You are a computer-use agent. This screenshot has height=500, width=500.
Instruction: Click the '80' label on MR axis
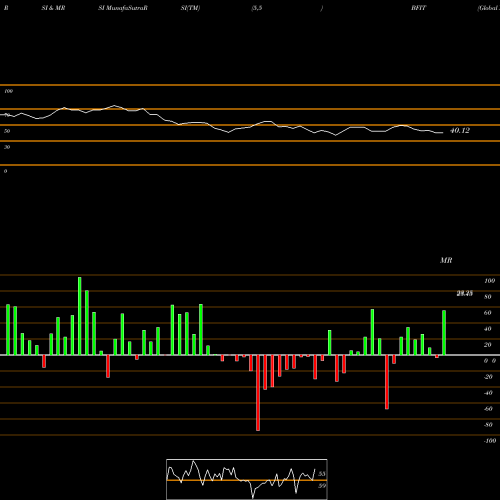[488, 297]
